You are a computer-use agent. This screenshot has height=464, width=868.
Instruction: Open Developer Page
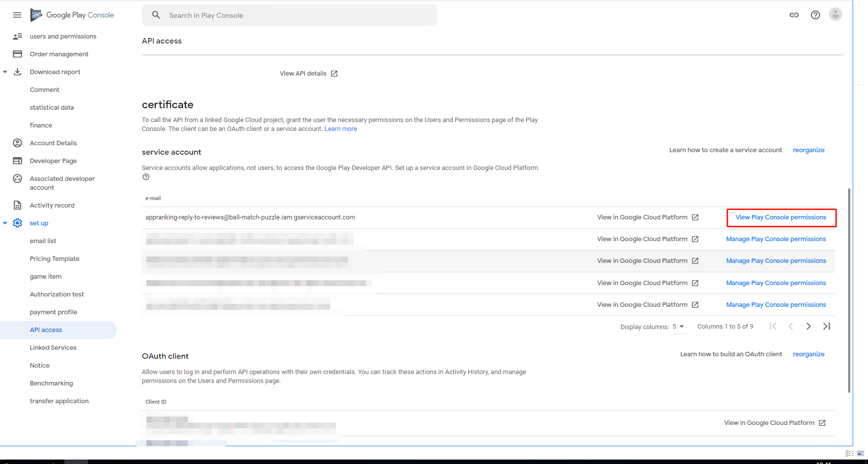(53, 161)
